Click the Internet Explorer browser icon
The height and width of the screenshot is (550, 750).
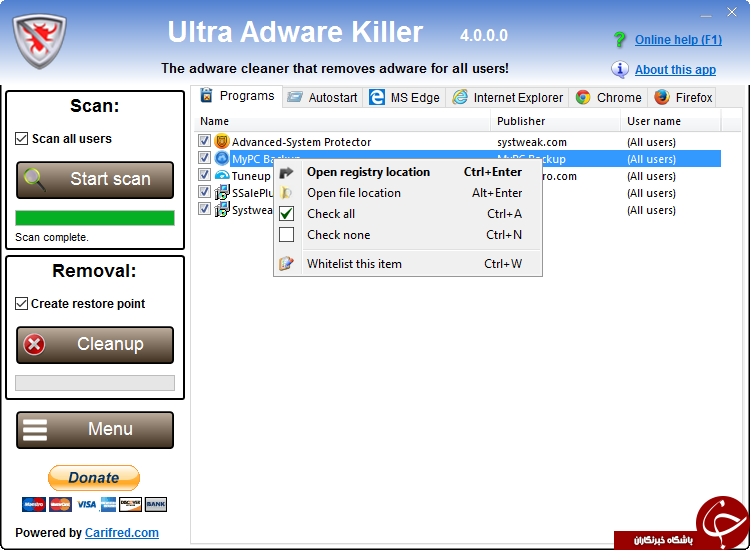click(460, 97)
